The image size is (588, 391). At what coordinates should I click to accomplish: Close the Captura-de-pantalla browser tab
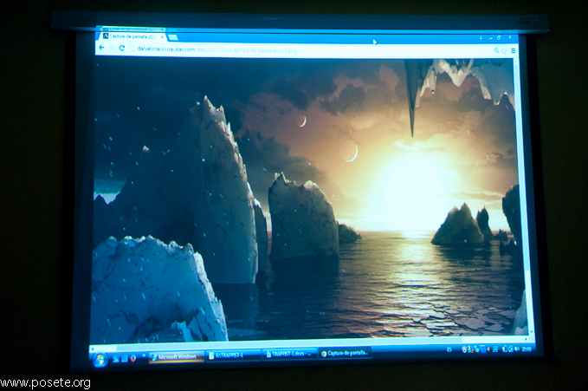[162, 37]
